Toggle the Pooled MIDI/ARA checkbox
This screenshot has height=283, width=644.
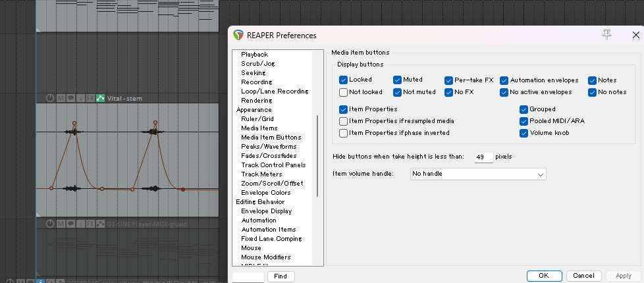[523, 121]
